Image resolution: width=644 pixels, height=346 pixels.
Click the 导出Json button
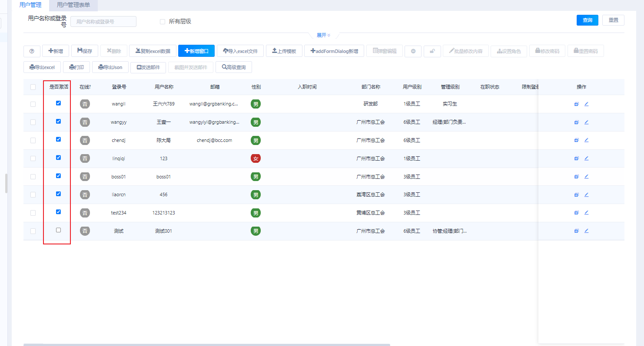point(110,67)
